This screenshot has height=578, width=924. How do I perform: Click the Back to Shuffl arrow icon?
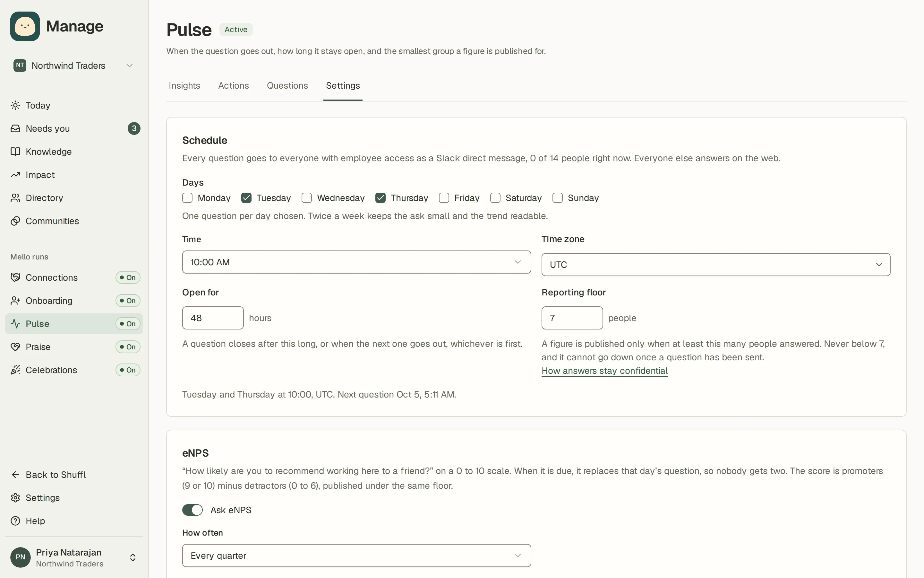[15, 474]
